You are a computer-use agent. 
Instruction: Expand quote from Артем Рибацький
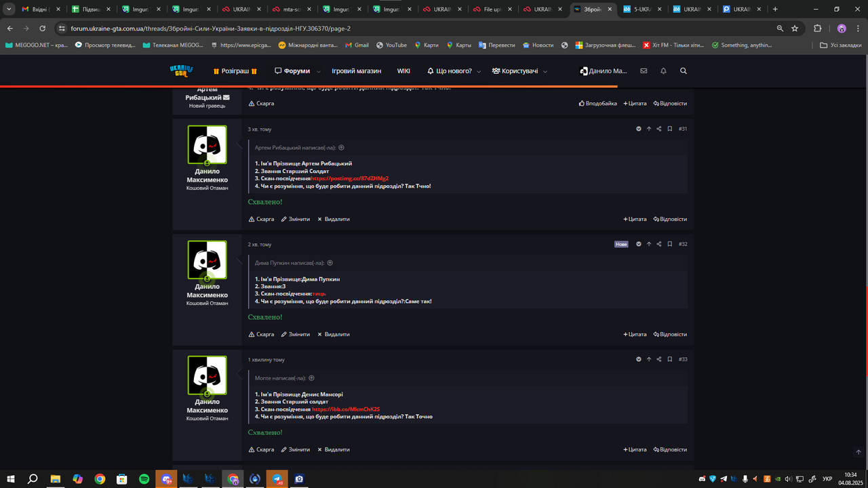341,148
